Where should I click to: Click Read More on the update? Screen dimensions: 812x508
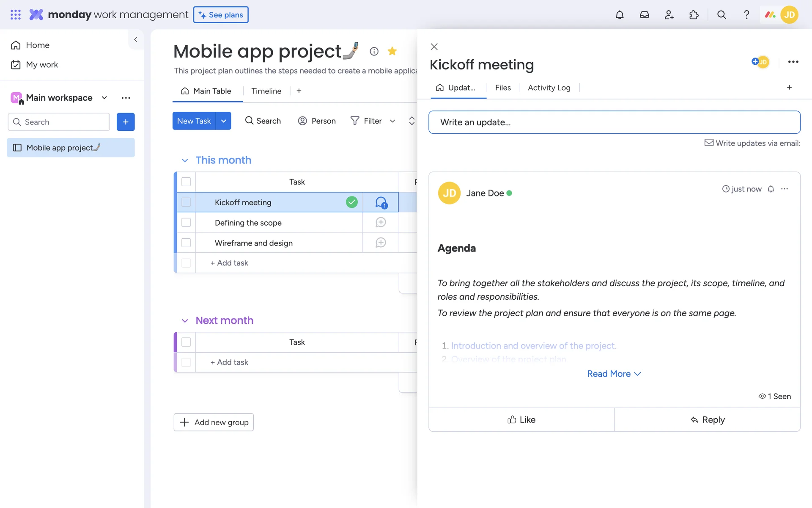click(614, 374)
